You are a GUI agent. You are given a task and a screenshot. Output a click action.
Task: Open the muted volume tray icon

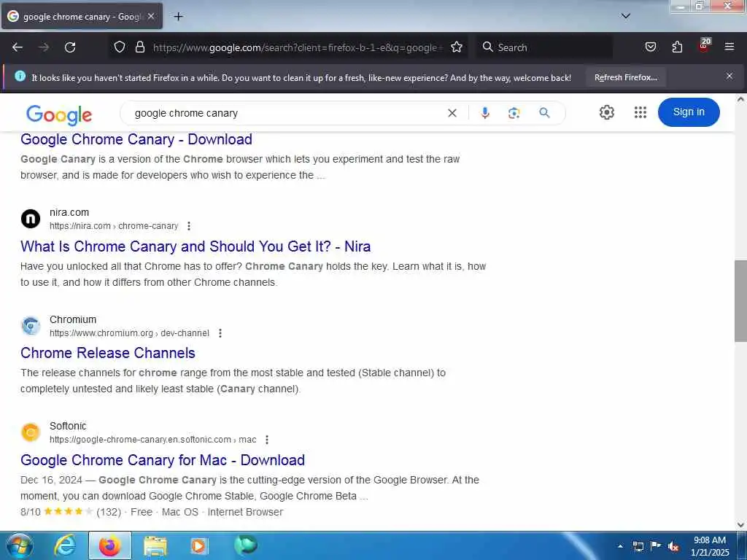click(x=673, y=546)
